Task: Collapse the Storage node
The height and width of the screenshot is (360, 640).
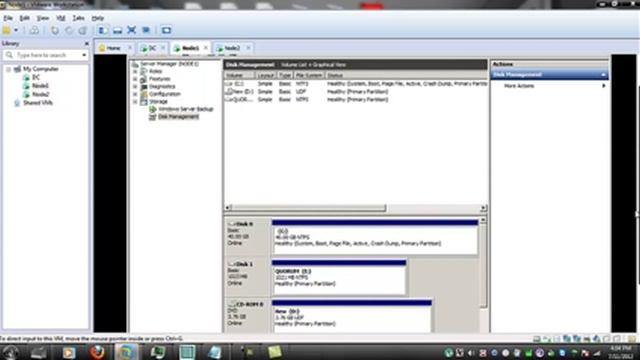Action: [x=135, y=102]
